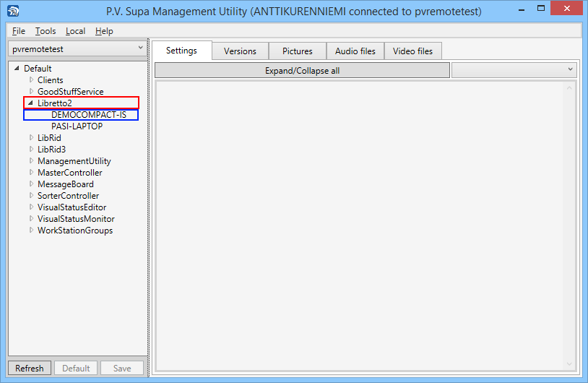This screenshot has width=588, height=383.
Task: Expand the GoodStuffService node arrow
Action: pyautogui.click(x=31, y=92)
